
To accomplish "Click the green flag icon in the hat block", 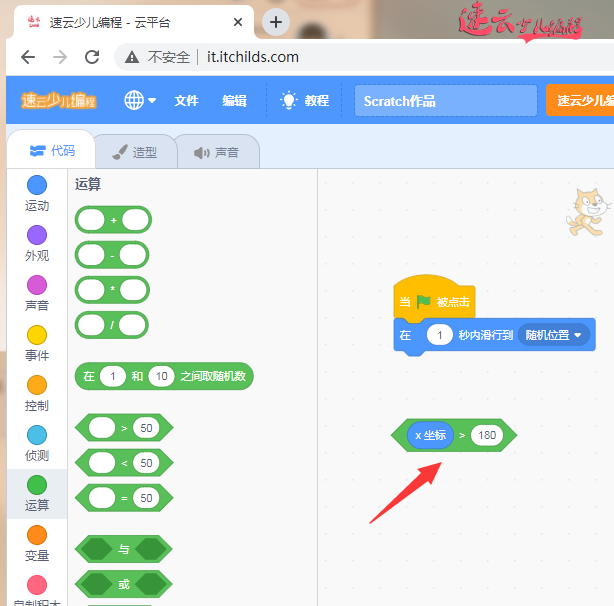I will coord(423,301).
